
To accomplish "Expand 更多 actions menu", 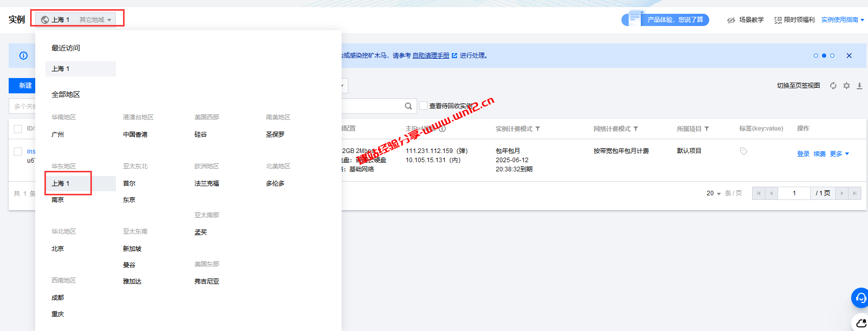I will tap(839, 154).
